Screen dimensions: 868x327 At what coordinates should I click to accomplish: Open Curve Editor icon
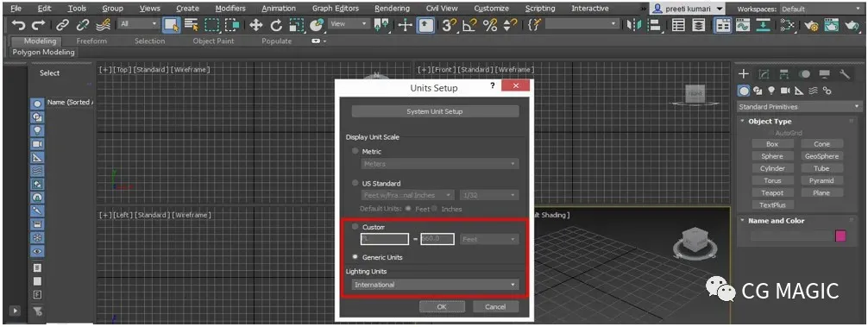point(743,25)
